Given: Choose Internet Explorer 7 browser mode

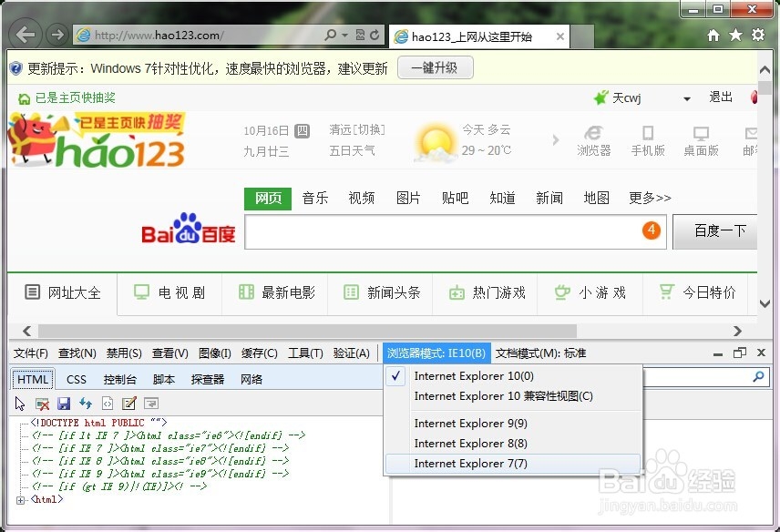Looking at the screenshot, I should [x=513, y=464].
